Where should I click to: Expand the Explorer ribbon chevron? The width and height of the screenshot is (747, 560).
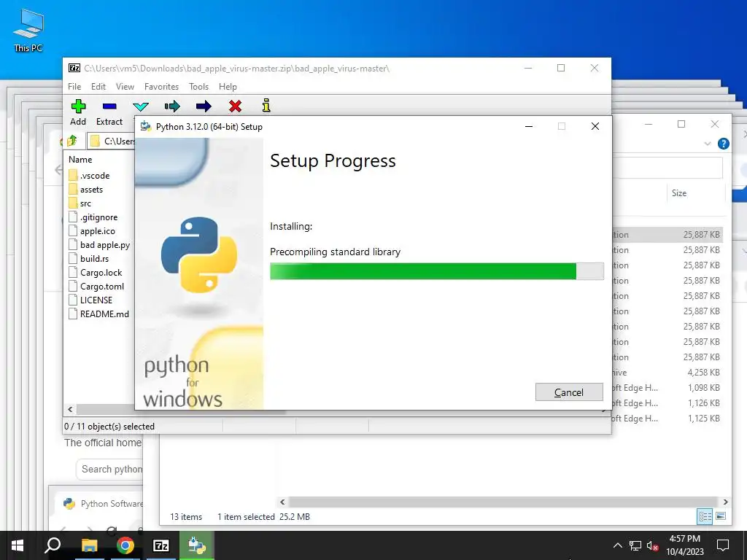point(708,144)
